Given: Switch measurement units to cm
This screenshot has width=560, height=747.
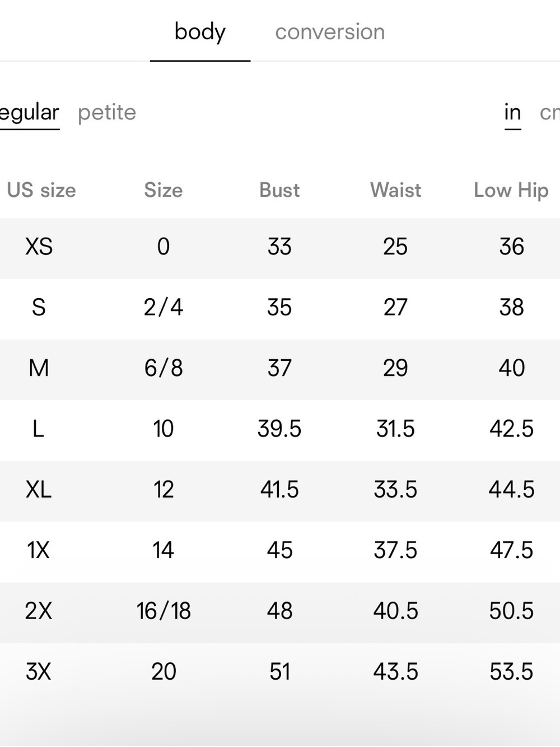Looking at the screenshot, I should tap(549, 113).
